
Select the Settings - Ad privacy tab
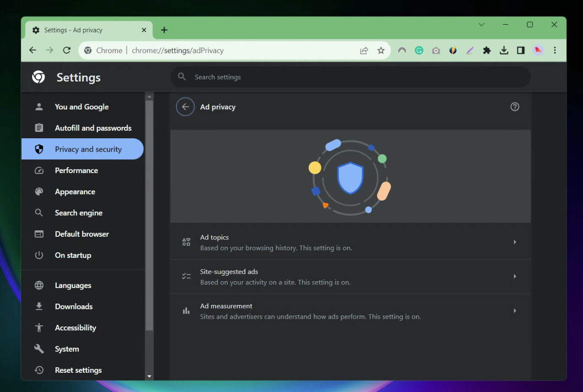[x=88, y=30]
